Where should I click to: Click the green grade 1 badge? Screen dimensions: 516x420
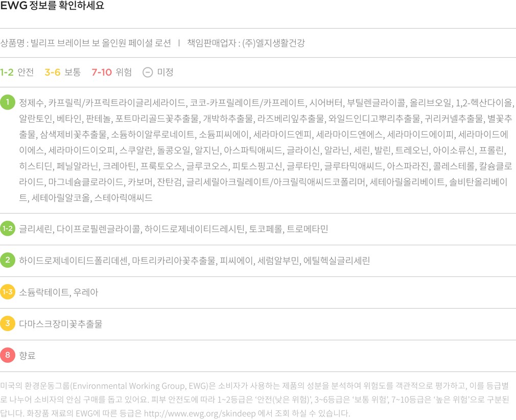8,103
